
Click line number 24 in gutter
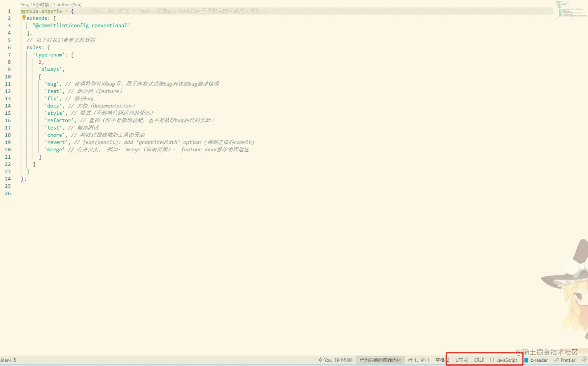pyautogui.click(x=8, y=179)
